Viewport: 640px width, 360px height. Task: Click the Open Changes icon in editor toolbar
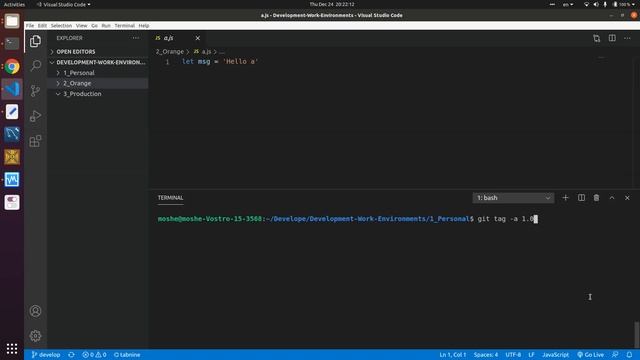[597, 38]
